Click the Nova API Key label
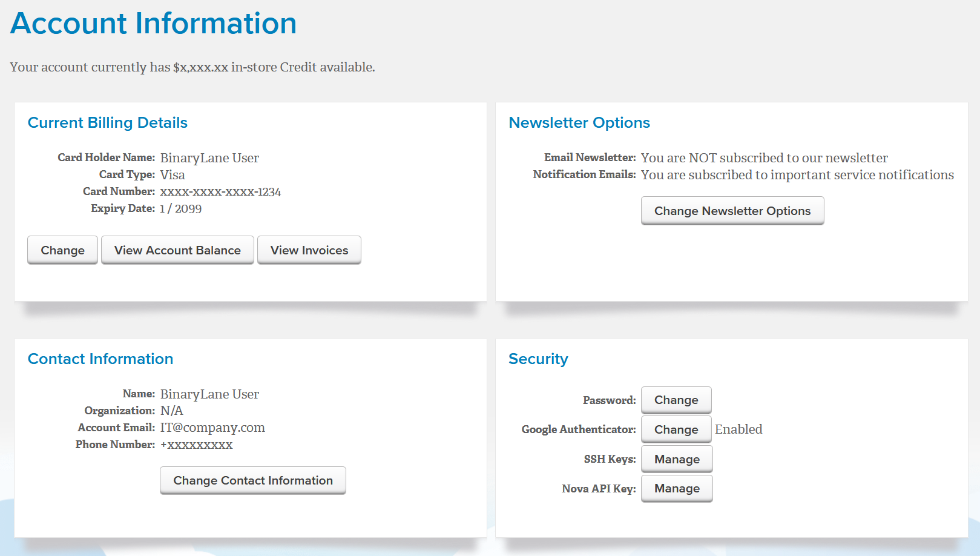Image resolution: width=980 pixels, height=556 pixels. [599, 489]
